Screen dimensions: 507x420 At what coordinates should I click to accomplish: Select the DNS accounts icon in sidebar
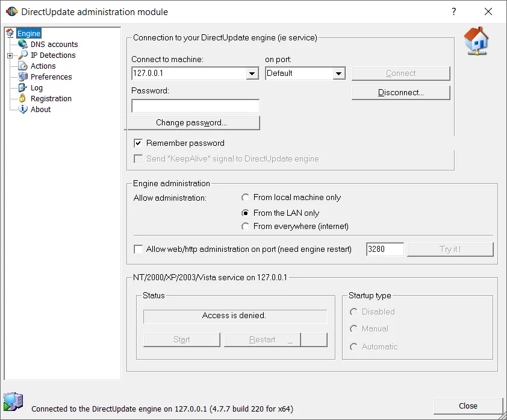click(23, 44)
